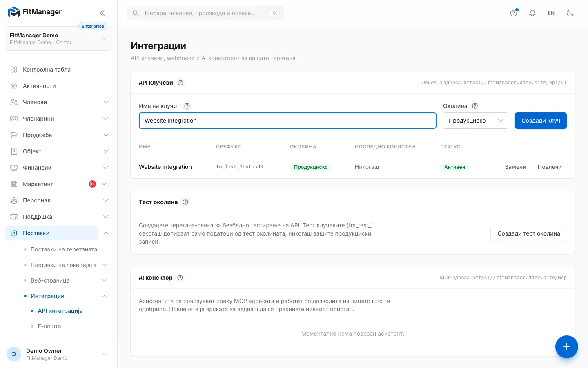This screenshot has height=368, width=588.
Task: Switch language via EN toggle
Action: [551, 13]
